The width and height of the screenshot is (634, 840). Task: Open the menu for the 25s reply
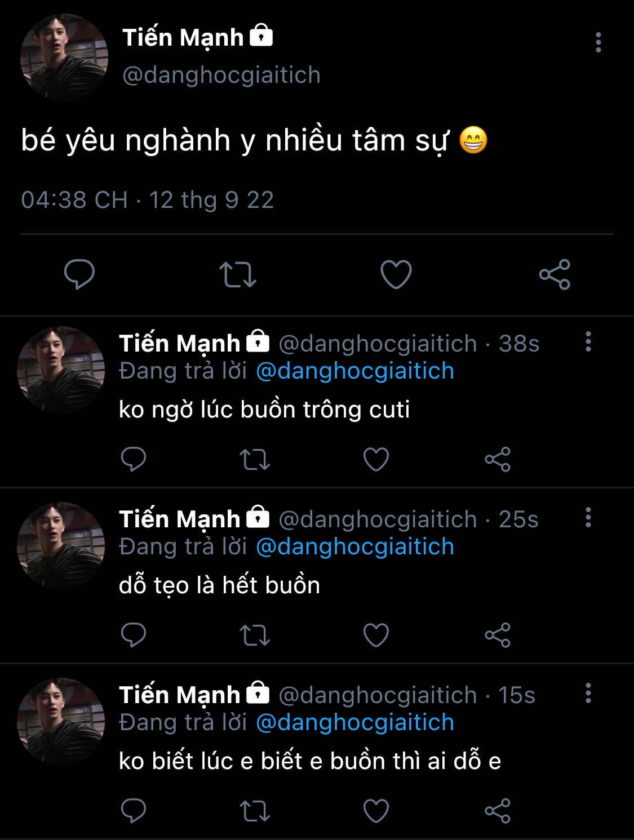(588, 518)
